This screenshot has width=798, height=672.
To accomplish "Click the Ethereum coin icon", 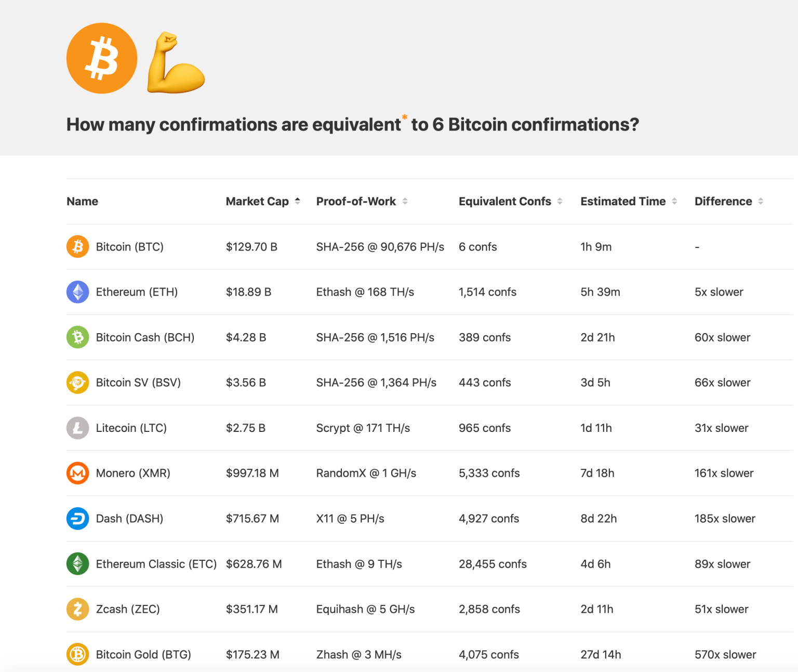I will click(78, 292).
